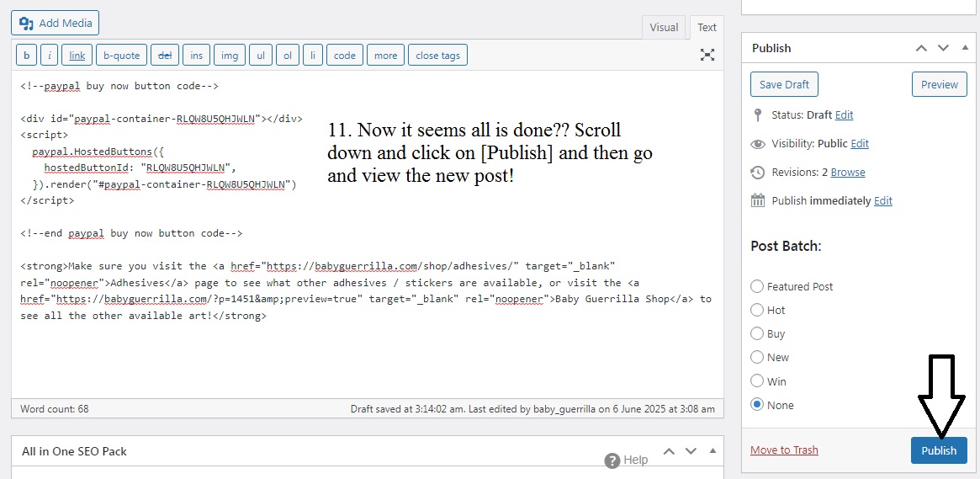The width and height of the screenshot is (980, 479).
Task: Switch to the Text editor tab
Action: [x=707, y=28]
